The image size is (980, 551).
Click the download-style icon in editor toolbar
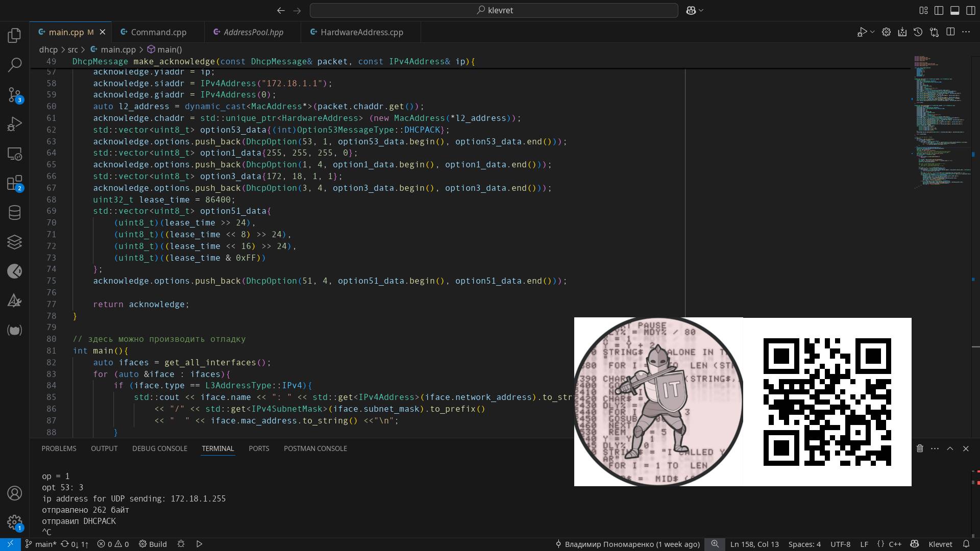pos(902,32)
